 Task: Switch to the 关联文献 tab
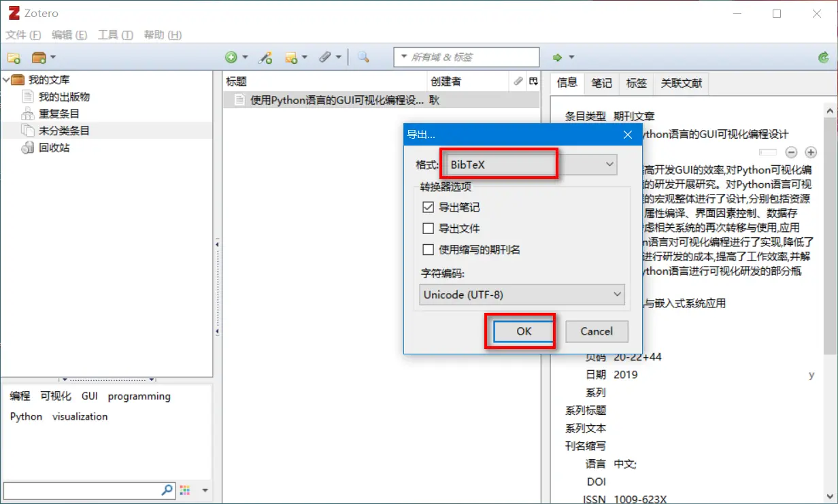coord(681,83)
